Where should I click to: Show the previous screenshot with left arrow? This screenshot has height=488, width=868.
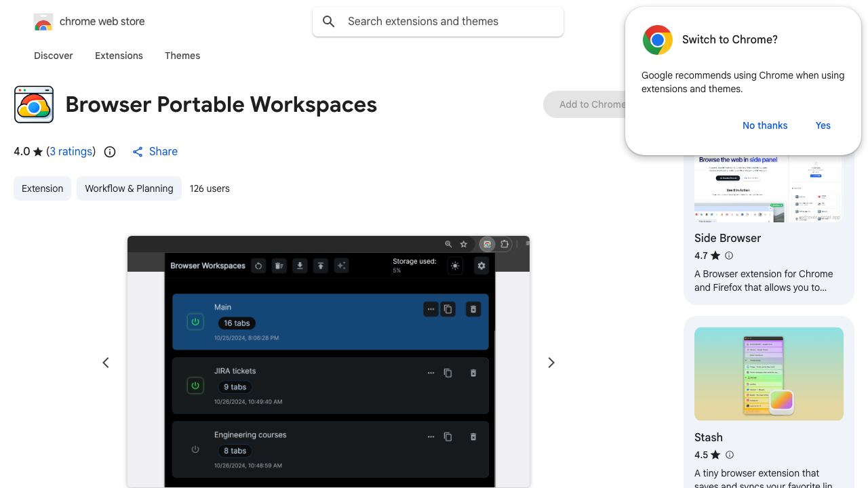click(x=106, y=363)
